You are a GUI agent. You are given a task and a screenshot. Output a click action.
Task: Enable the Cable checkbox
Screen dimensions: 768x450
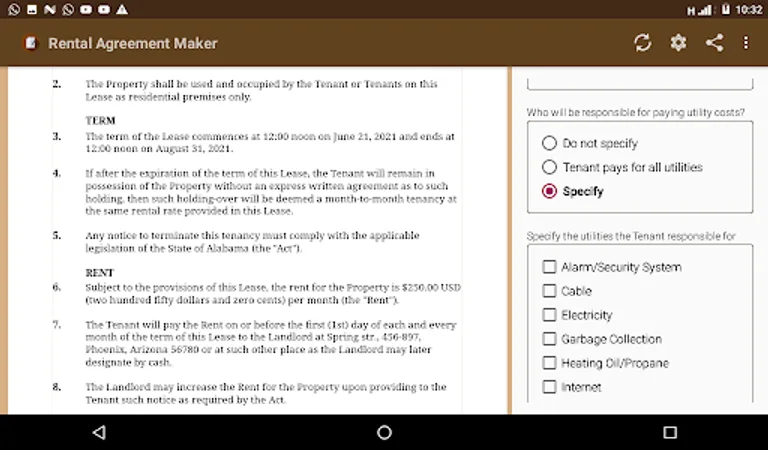(x=549, y=291)
